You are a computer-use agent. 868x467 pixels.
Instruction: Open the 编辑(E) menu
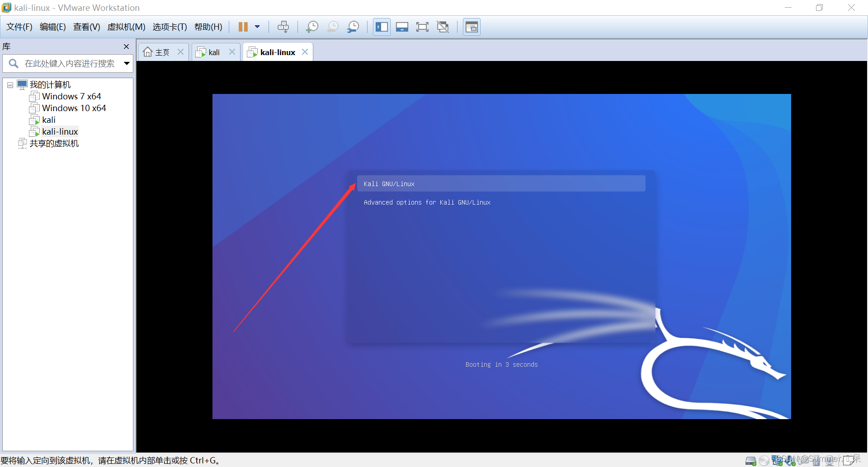52,27
